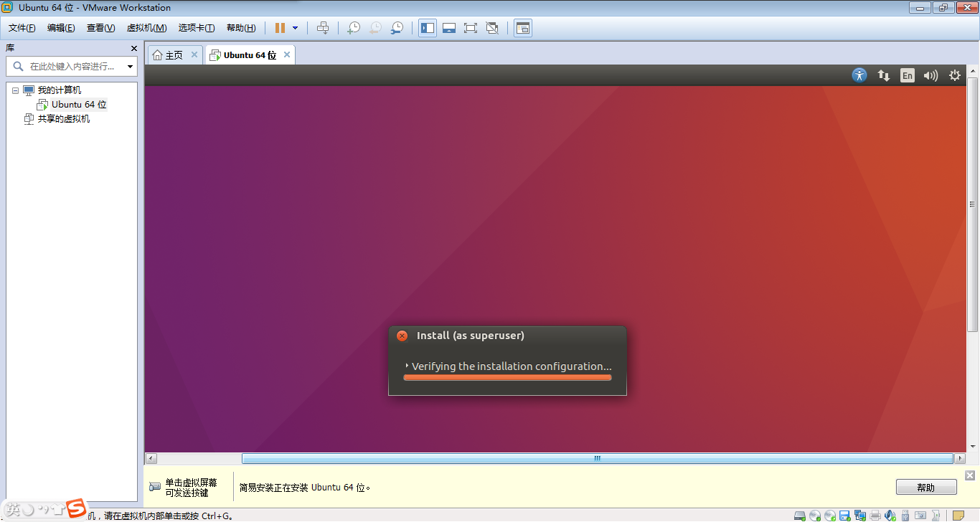The height and width of the screenshot is (522, 980).
Task: Focus the library search input field
Action: (x=71, y=66)
